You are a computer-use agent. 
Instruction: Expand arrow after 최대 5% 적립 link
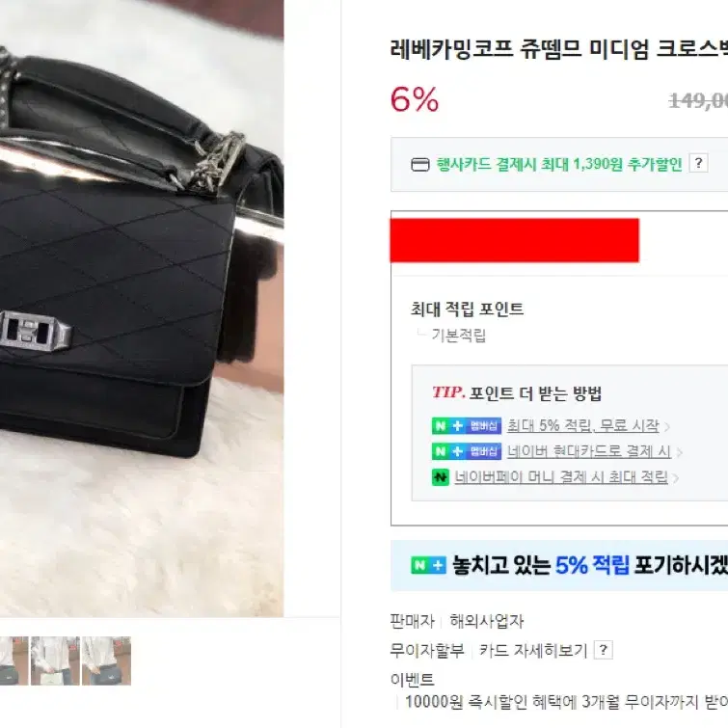[x=666, y=427]
